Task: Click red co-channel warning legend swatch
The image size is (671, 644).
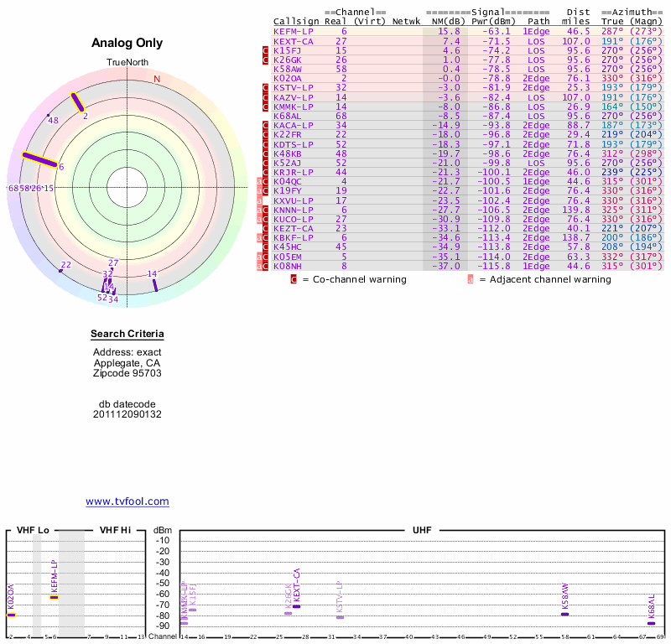Action: [x=294, y=279]
